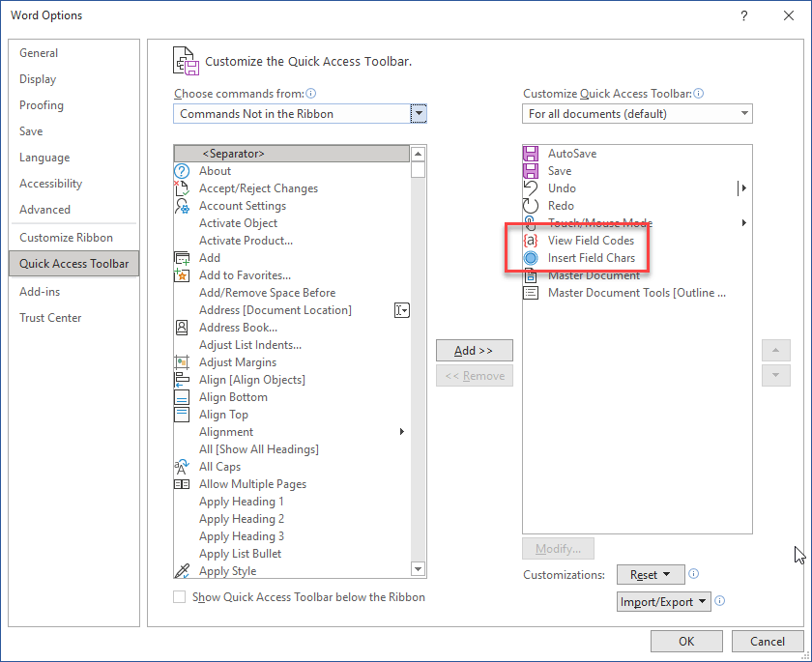Click the OK button
The width and height of the screenshot is (812, 662).
(x=686, y=642)
